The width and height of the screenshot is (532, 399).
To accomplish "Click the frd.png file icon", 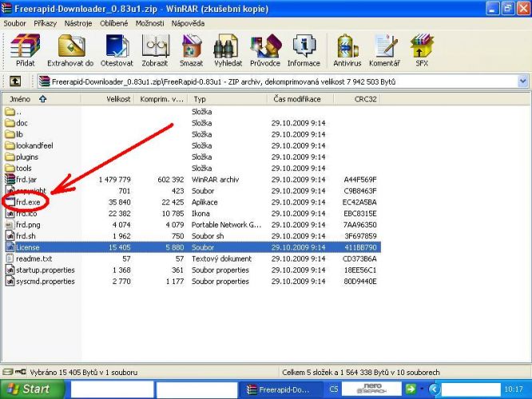I will pyautogui.click(x=10, y=225).
